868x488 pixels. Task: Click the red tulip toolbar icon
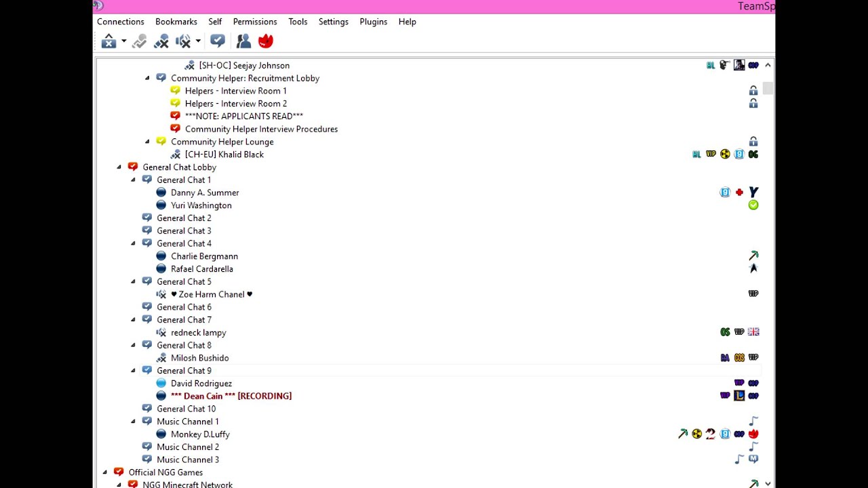click(265, 41)
